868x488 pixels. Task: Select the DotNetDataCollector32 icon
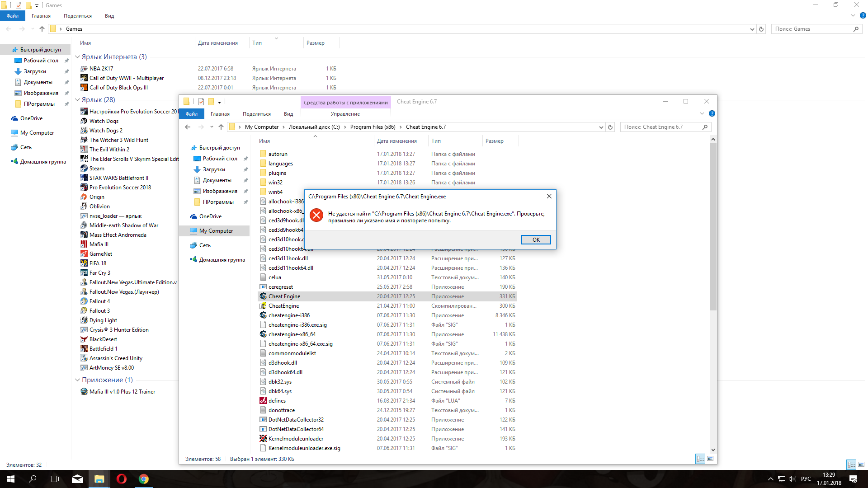point(263,420)
